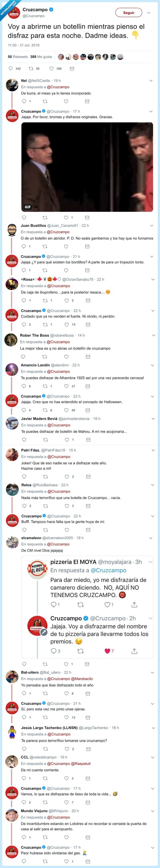Open 389 Me gusta list

click(x=41, y=57)
